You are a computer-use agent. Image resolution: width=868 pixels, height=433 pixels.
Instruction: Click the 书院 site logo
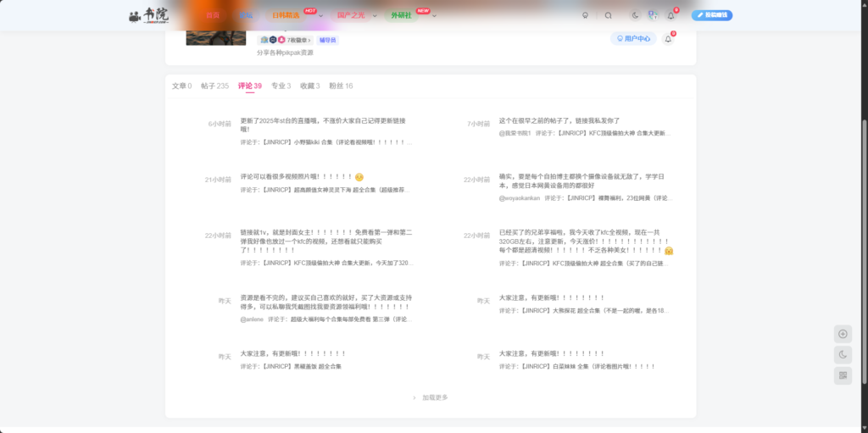148,15
